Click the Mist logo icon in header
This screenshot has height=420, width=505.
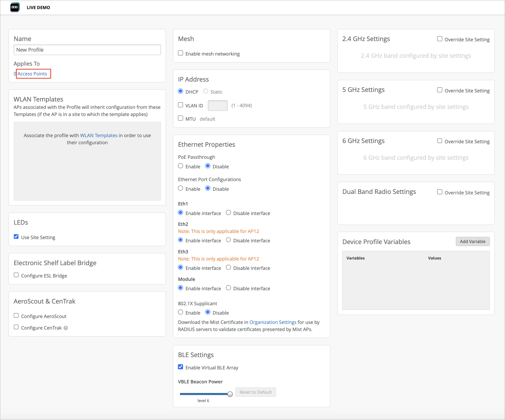click(15, 7)
